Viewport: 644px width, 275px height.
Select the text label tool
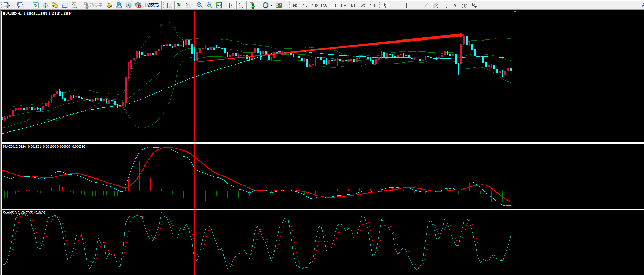(455, 5)
